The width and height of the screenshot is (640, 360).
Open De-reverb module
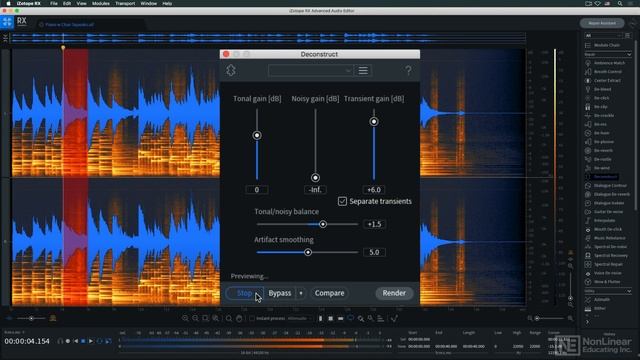click(x=600, y=151)
